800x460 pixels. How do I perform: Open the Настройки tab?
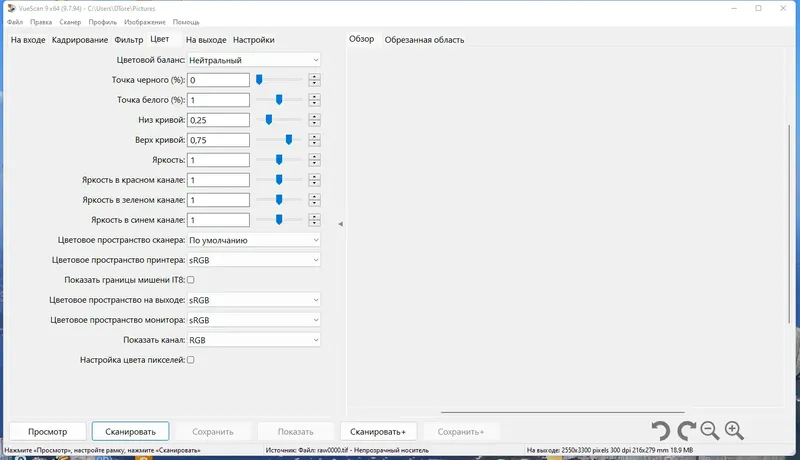tap(254, 40)
